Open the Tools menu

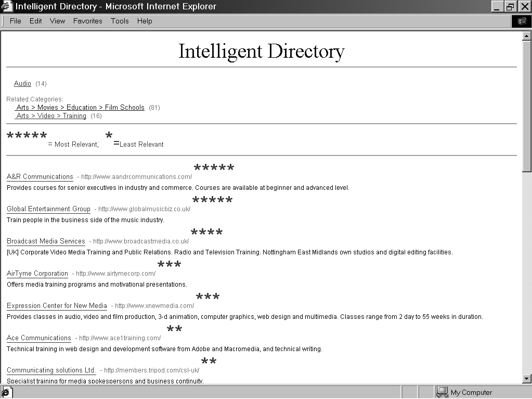click(x=120, y=21)
